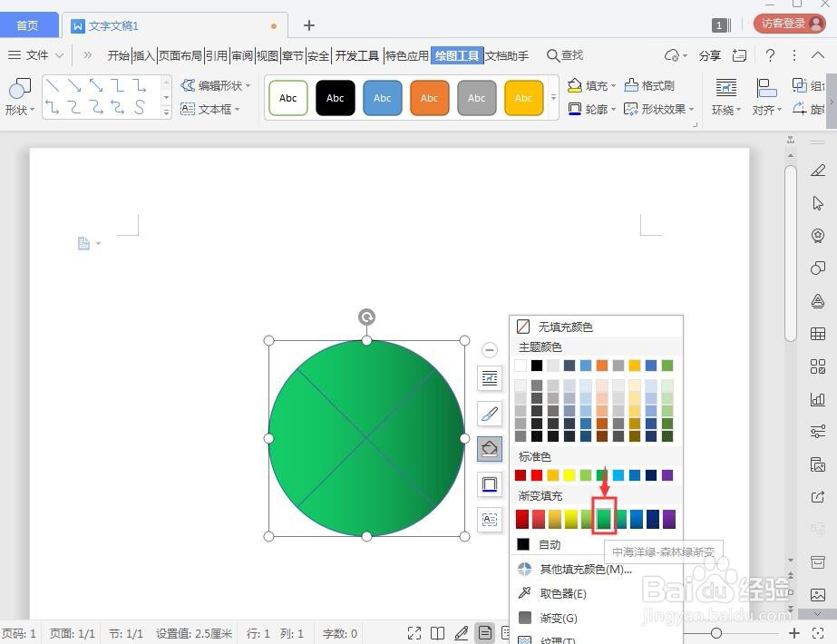Open the layout options icon beside the shape
The height and width of the screenshot is (644, 837).
pos(490,378)
